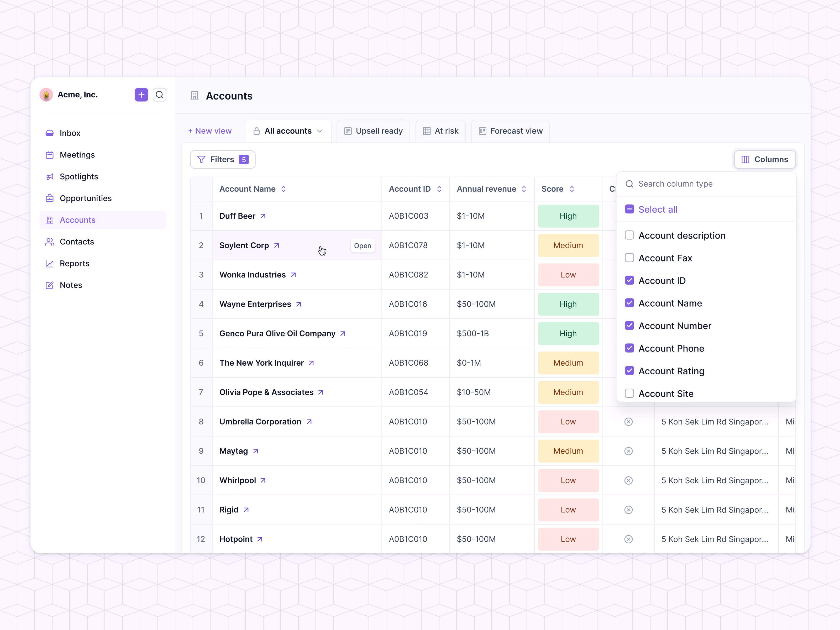
Task: Open Wayne Enterprises via arrow icon
Action: 298,304
